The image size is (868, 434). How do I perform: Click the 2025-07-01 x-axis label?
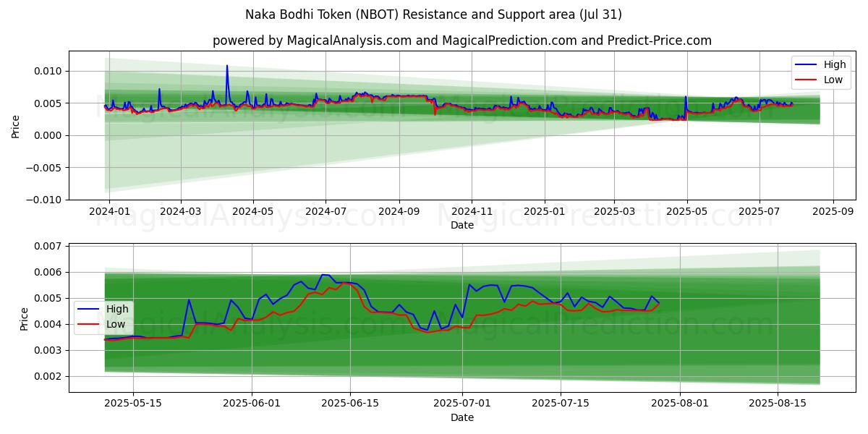(463, 404)
